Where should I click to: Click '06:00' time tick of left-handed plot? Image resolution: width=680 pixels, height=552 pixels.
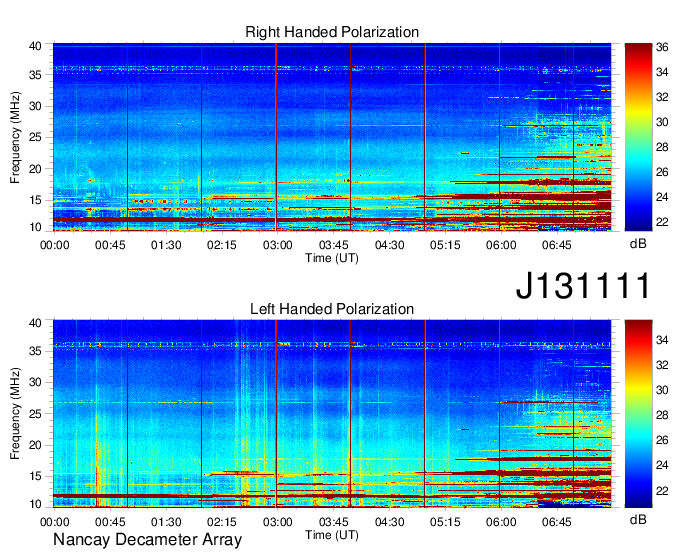pyautogui.click(x=501, y=522)
